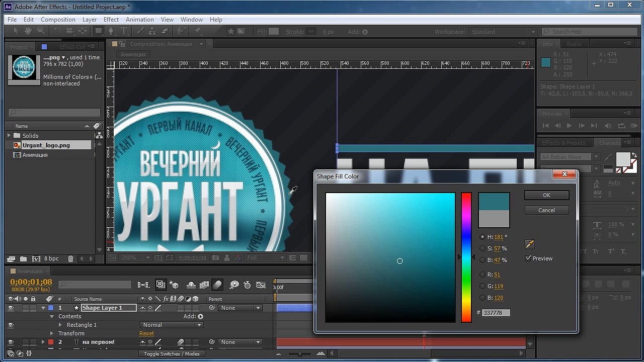Select the S saturation radio button
The width and height of the screenshot is (644, 362).
pyautogui.click(x=483, y=248)
